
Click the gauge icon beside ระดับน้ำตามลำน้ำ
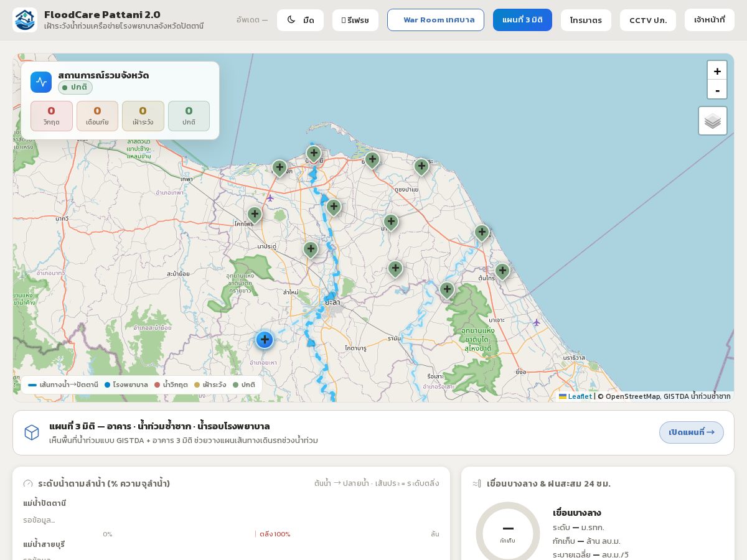click(x=28, y=483)
